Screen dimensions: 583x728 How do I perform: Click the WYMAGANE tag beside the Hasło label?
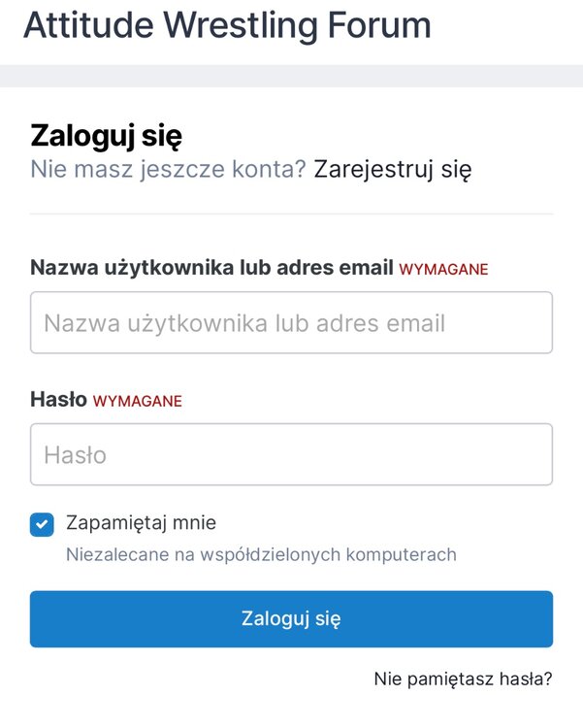137,401
